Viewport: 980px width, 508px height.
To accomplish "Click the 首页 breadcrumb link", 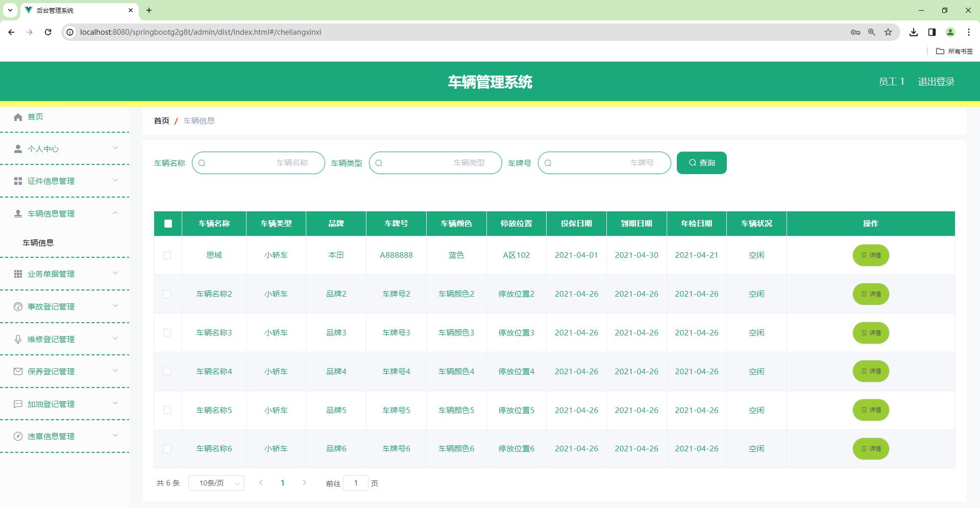I will [x=162, y=121].
